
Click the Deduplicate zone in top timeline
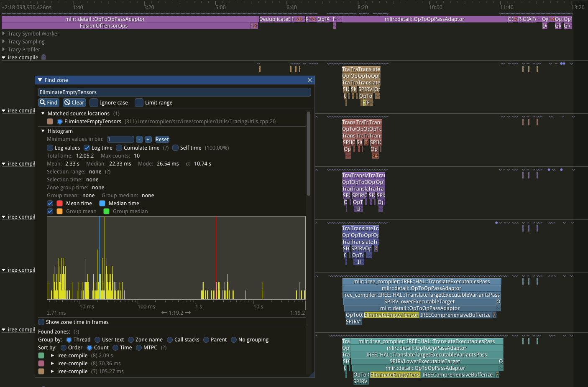274,19
